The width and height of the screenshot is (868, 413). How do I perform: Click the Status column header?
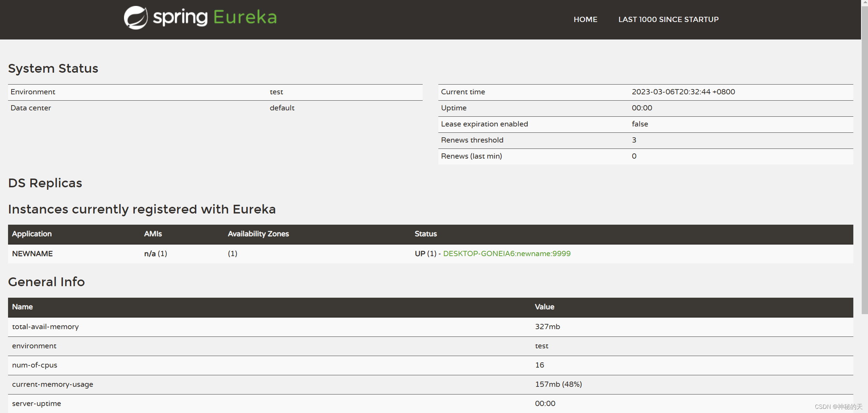tap(425, 234)
